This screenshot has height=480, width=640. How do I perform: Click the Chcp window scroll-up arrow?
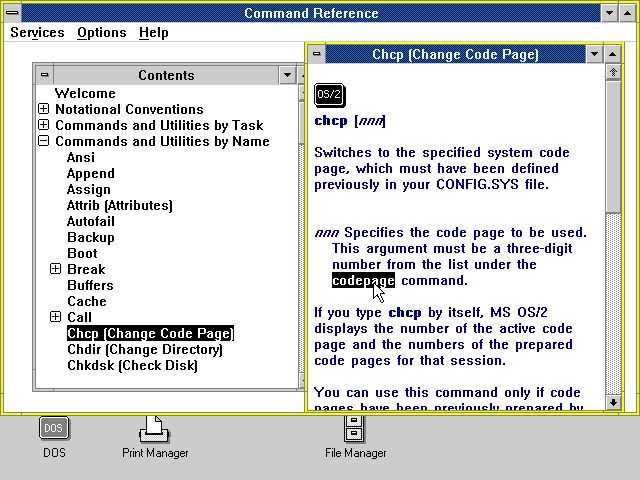[x=613, y=73]
